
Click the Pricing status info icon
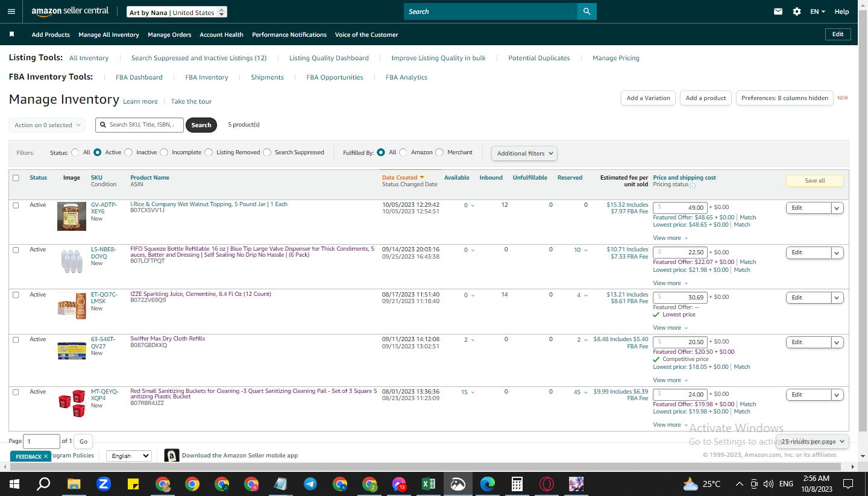[693, 186]
